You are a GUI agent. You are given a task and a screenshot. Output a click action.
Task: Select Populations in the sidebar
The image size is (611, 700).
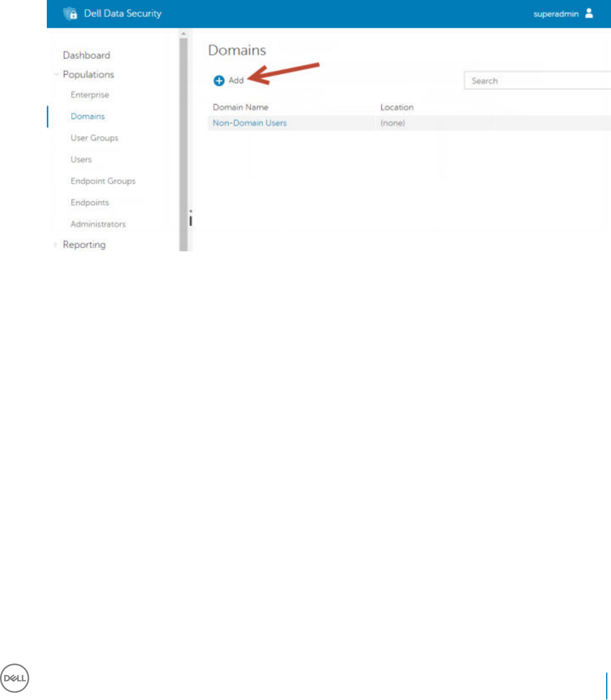88,75
